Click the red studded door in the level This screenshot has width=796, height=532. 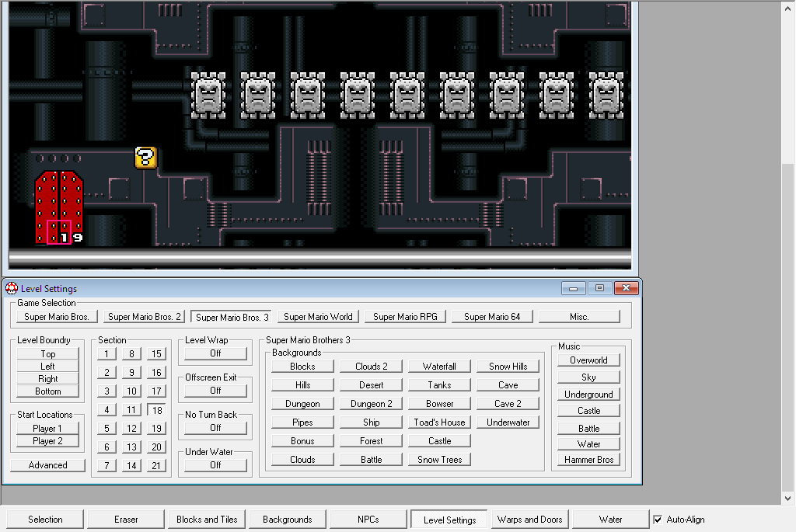pyautogui.click(x=59, y=207)
